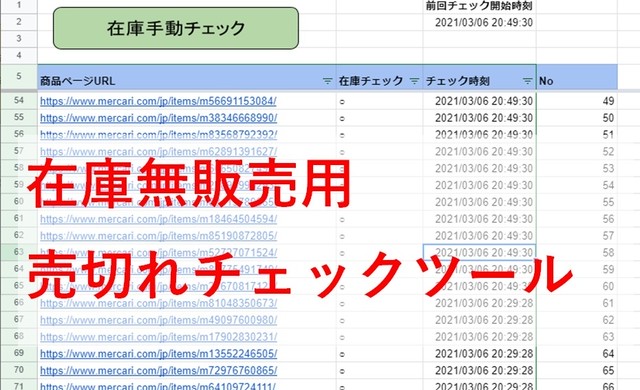Select cell with No value 49
The width and height of the screenshot is (640, 390).
coord(577,101)
